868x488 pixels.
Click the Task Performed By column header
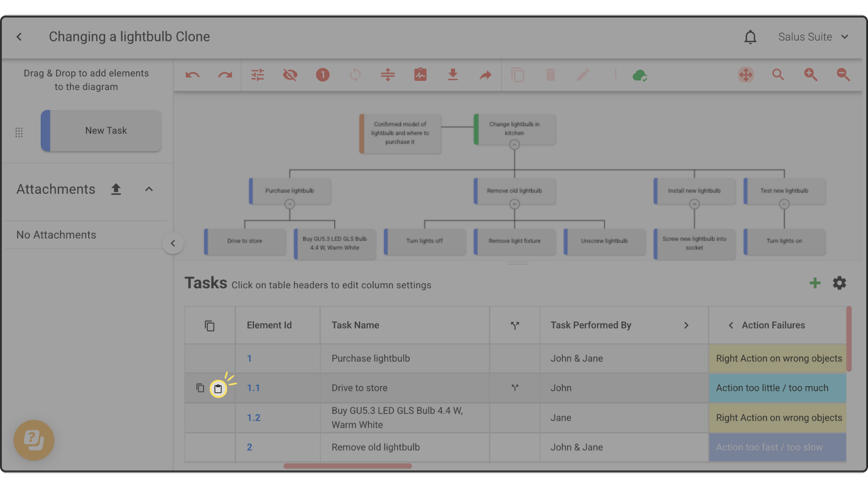(x=590, y=325)
